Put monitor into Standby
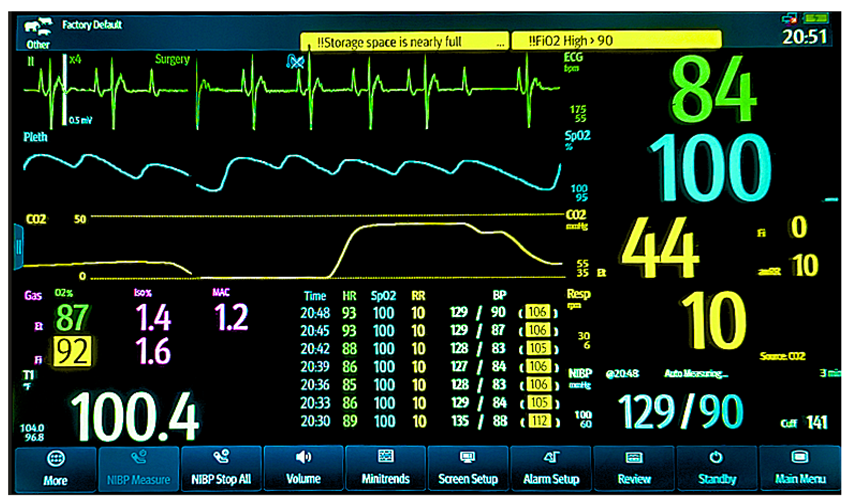Viewport: 855px width, 504px height. click(717, 469)
